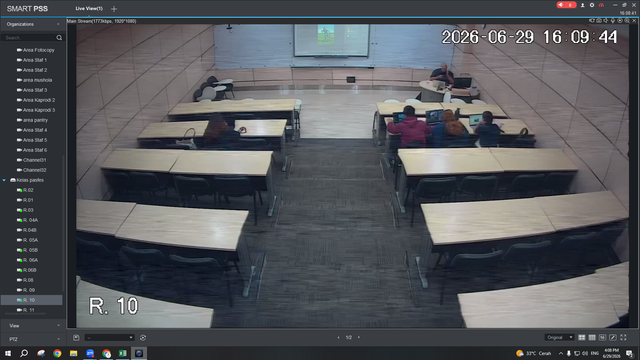
Task: Select Area Staf 2 camera
Action: click(32, 70)
